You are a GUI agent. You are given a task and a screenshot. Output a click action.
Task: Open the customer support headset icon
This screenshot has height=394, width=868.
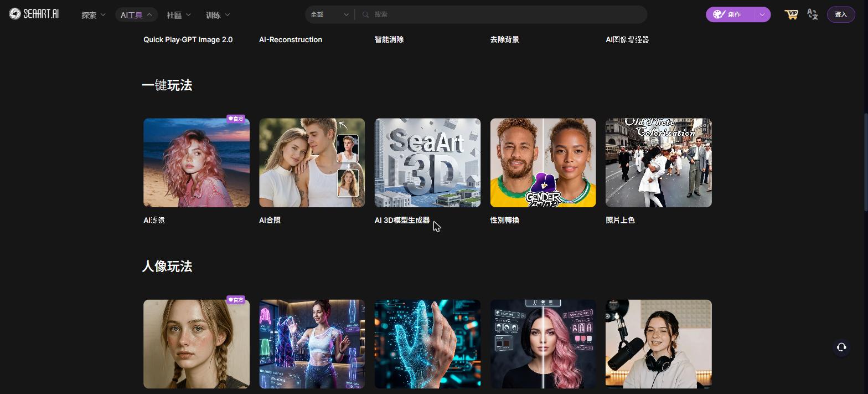click(841, 347)
